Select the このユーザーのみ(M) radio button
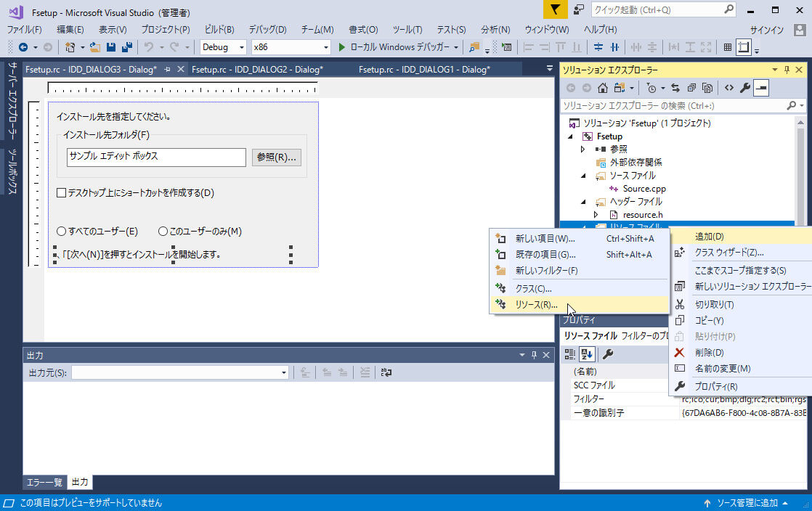The image size is (812, 511). click(163, 232)
